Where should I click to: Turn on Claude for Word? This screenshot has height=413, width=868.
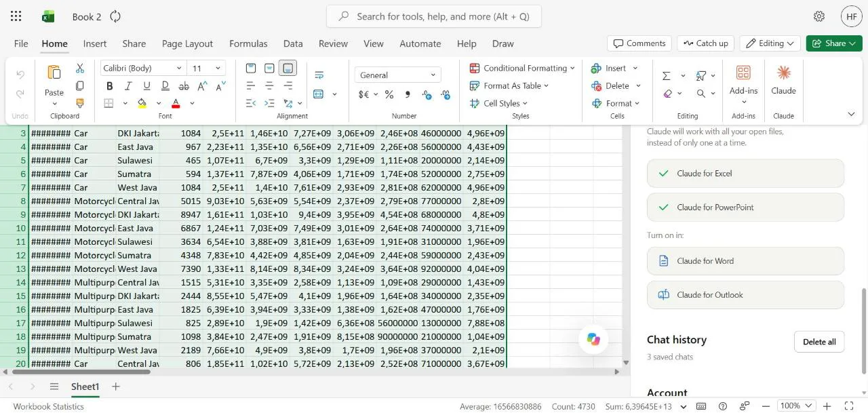pyautogui.click(x=745, y=261)
